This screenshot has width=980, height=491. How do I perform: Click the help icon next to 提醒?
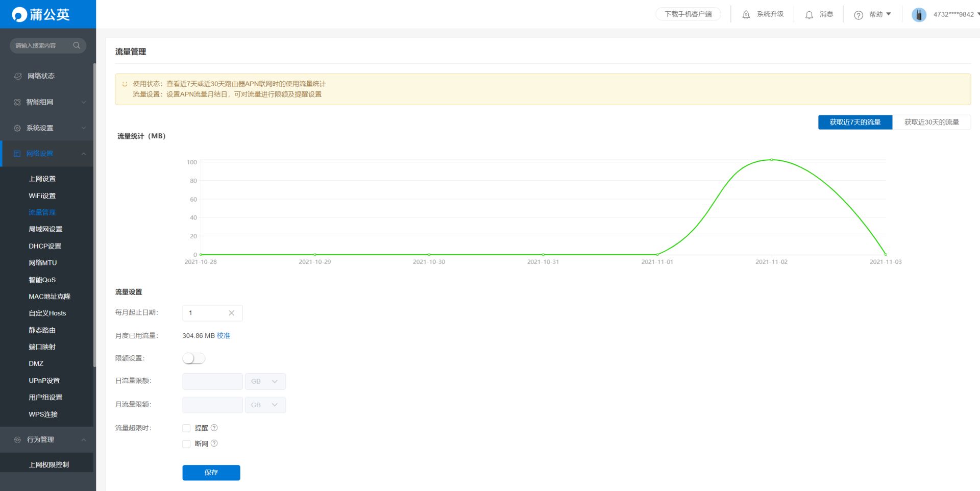pos(214,428)
